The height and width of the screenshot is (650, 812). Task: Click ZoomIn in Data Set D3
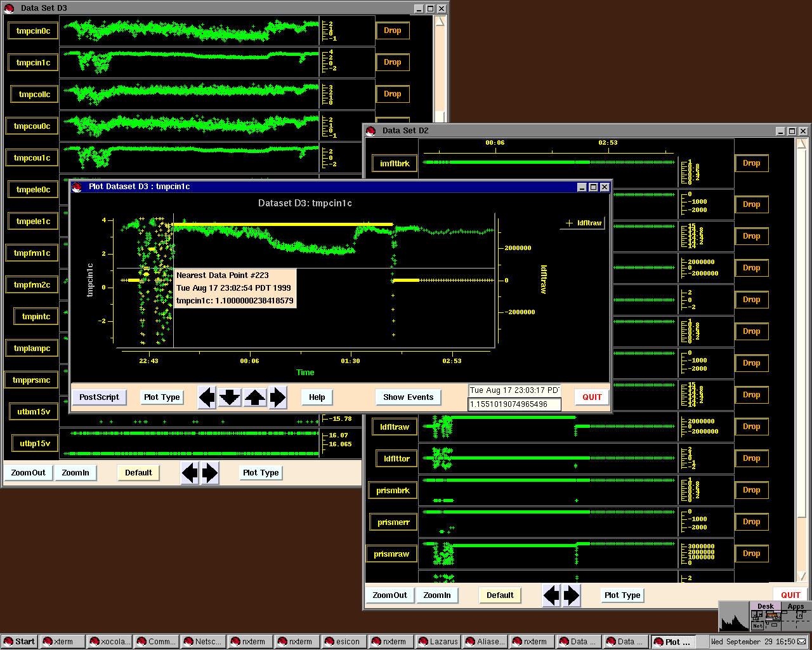tap(75, 473)
